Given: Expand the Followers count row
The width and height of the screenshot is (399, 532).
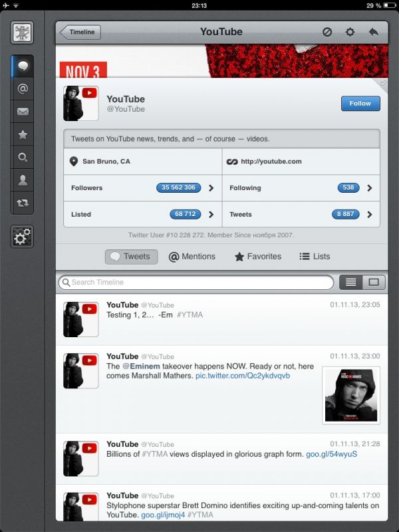Looking at the screenshot, I should point(142,188).
